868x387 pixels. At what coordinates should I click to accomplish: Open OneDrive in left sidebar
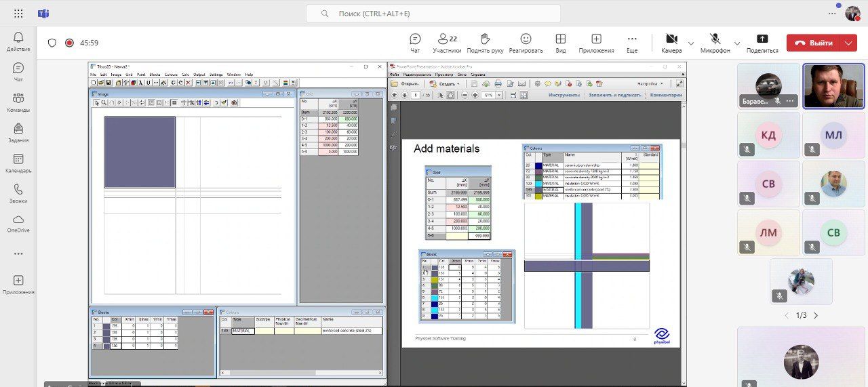[x=18, y=224]
